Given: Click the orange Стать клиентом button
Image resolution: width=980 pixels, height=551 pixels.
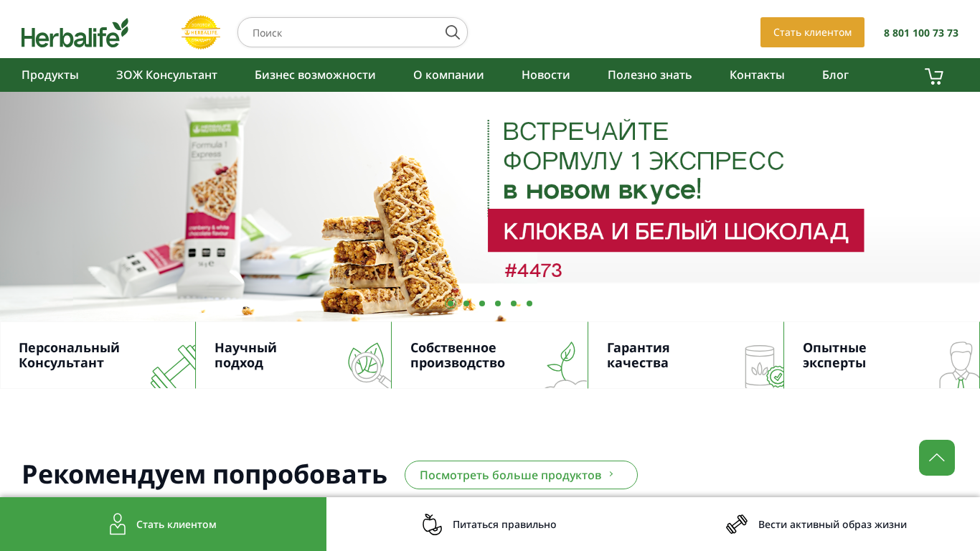Looking at the screenshot, I should tap(812, 32).
